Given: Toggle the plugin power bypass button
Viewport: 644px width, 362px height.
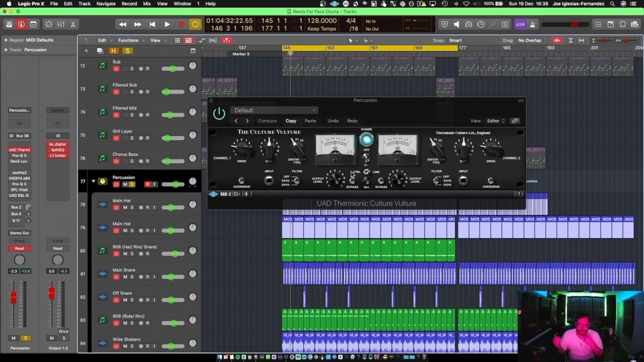Looking at the screenshot, I should point(219,113).
